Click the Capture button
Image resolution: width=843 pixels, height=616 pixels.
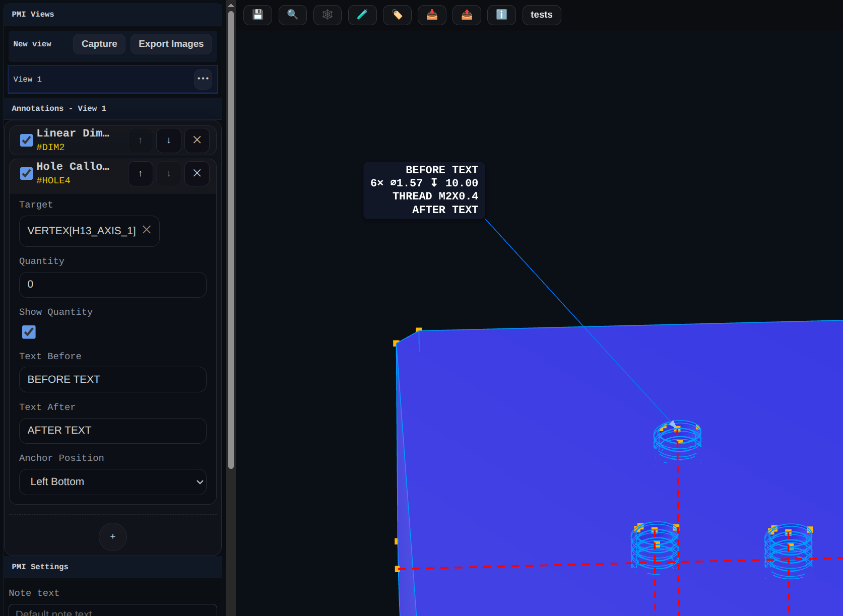99,44
